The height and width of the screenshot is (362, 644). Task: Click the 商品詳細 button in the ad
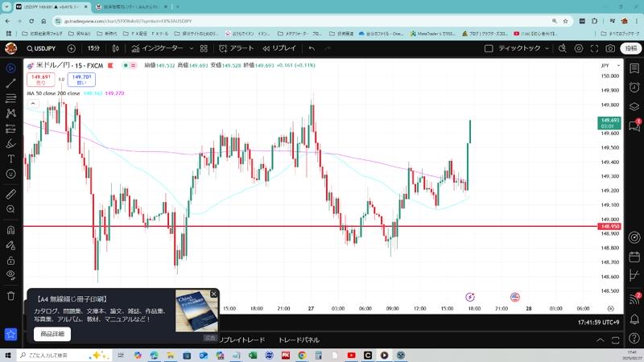(52, 334)
